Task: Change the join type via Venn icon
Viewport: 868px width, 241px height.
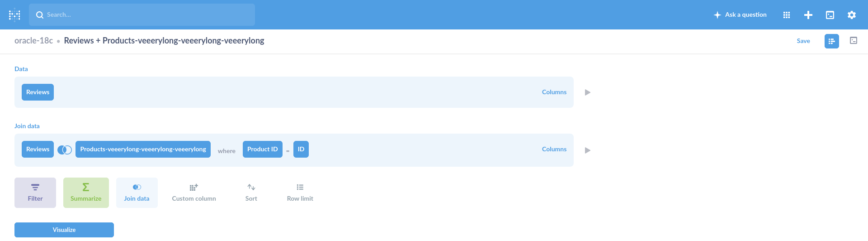Action: [65, 150]
